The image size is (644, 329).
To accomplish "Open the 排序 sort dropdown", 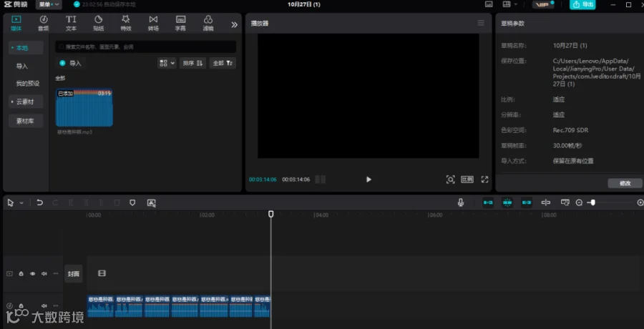I will [192, 63].
